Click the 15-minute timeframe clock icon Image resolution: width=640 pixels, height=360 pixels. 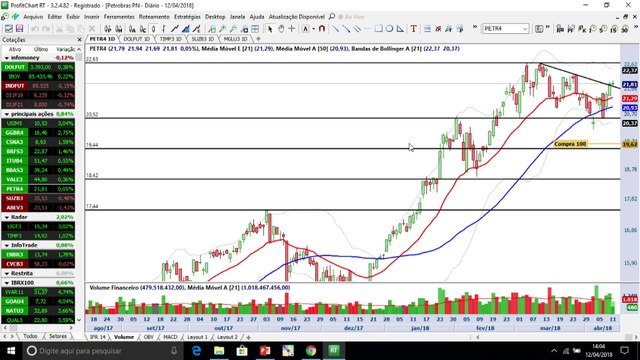coord(614,29)
